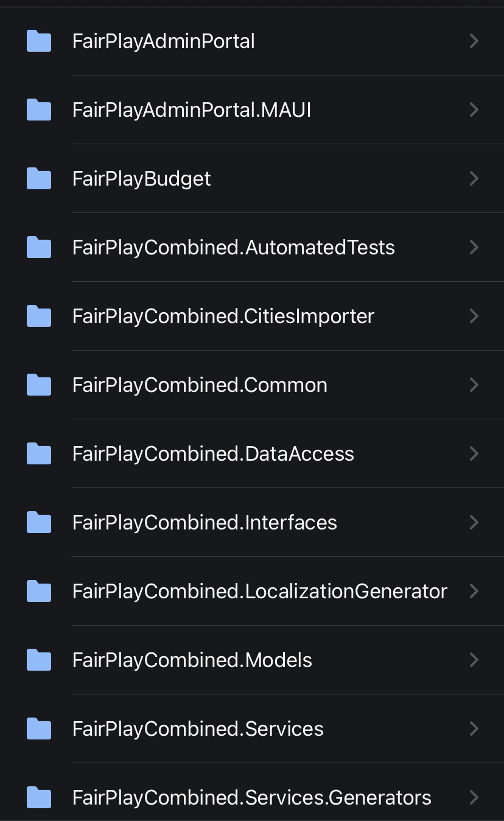Click the FairPlayCombined.Common folder icon
This screenshot has height=821, width=504.
tap(39, 385)
